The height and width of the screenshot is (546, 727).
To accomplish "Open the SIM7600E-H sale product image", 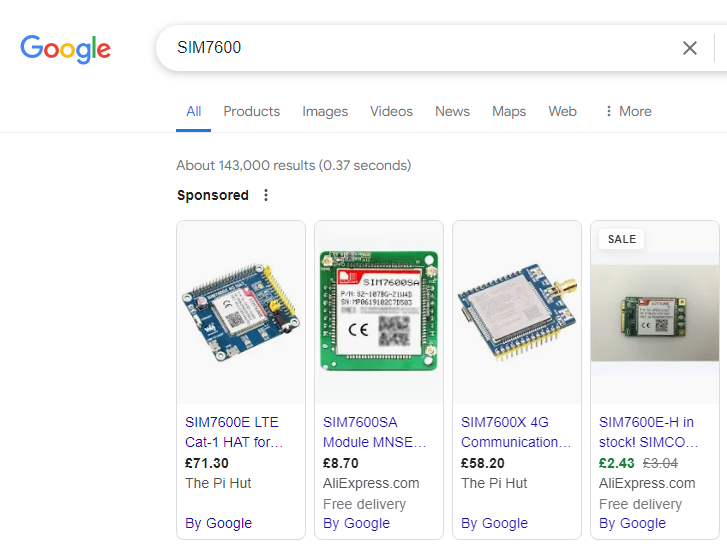I will [655, 312].
